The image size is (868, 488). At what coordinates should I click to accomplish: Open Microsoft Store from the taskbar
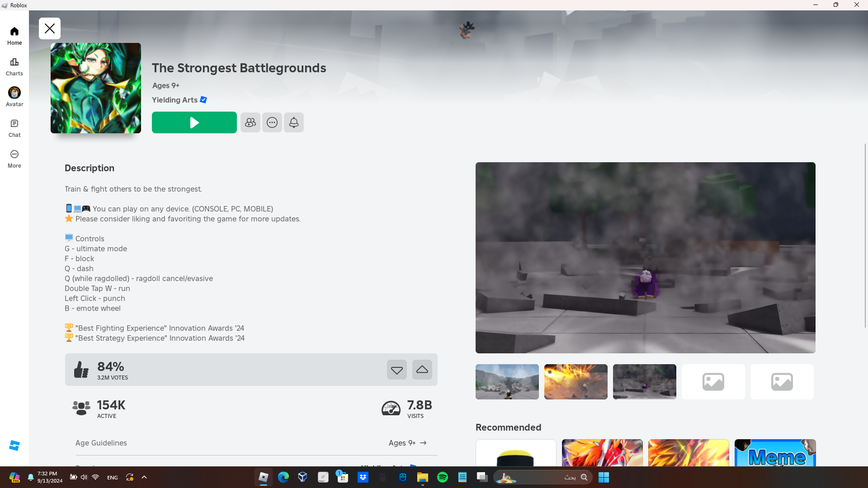point(343,477)
